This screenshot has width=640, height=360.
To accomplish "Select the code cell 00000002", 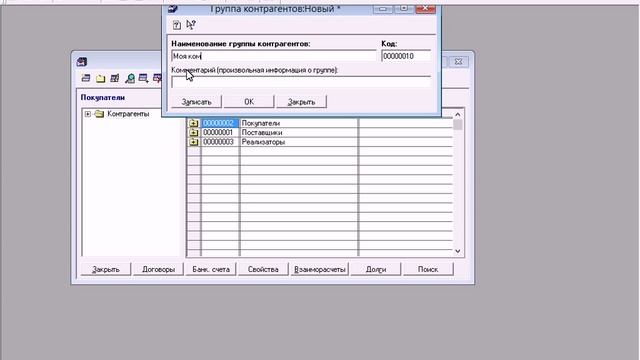I will coord(220,123).
